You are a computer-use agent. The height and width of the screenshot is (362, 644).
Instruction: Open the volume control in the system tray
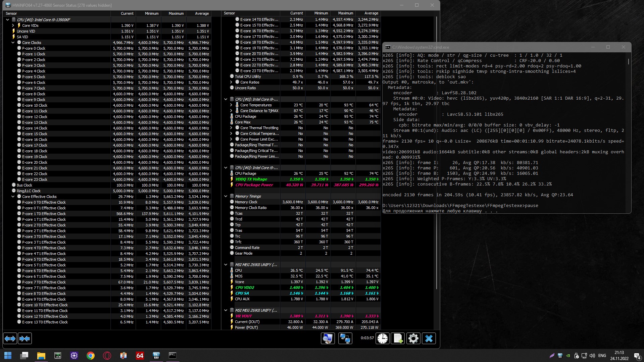click(x=592, y=356)
